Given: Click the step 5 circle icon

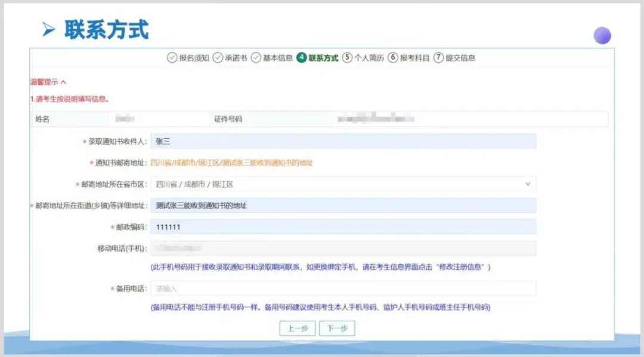Looking at the screenshot, I should coord(347,57).
